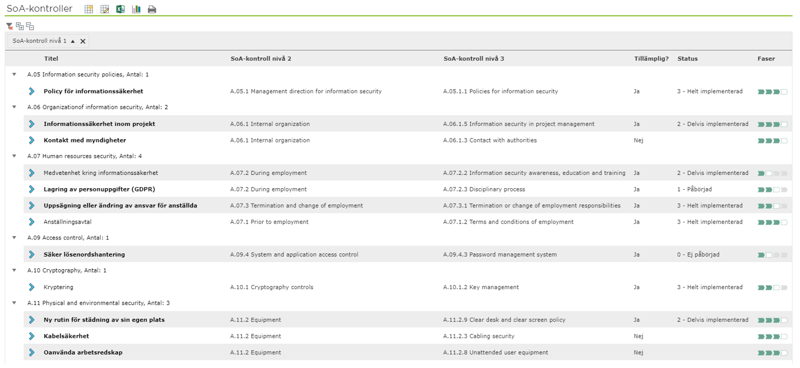Collapse the A.11 Physical and environmental security group
Screen dimensions: 800x368
(14, 303)
